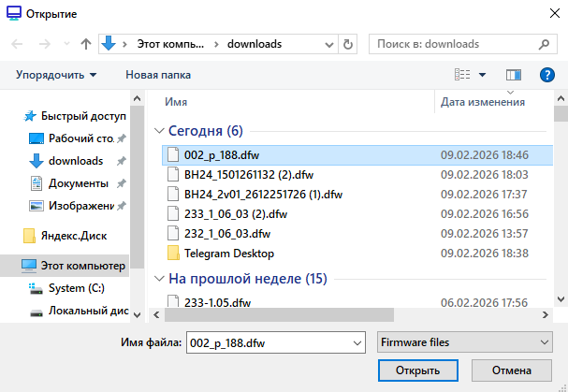Refresh the downloads folder listing

[x=349, y=44]
